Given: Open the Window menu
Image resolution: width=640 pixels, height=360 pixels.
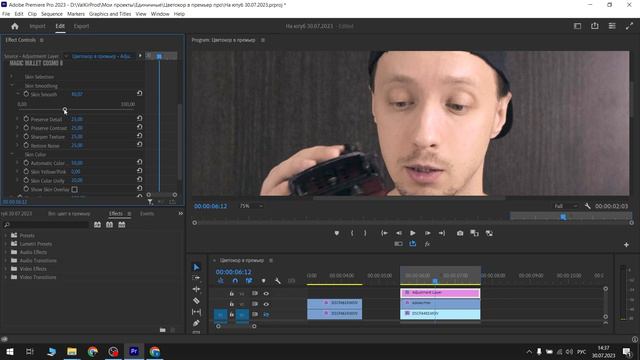Looking at the screenshot, I should click(160, 14).
